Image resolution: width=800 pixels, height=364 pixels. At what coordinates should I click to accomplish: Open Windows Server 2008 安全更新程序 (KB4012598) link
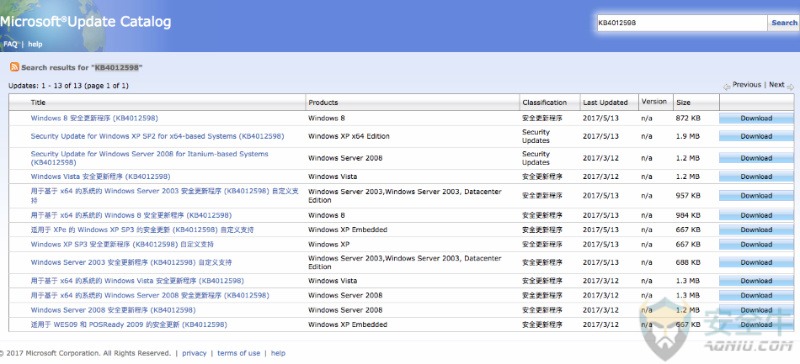113,310
